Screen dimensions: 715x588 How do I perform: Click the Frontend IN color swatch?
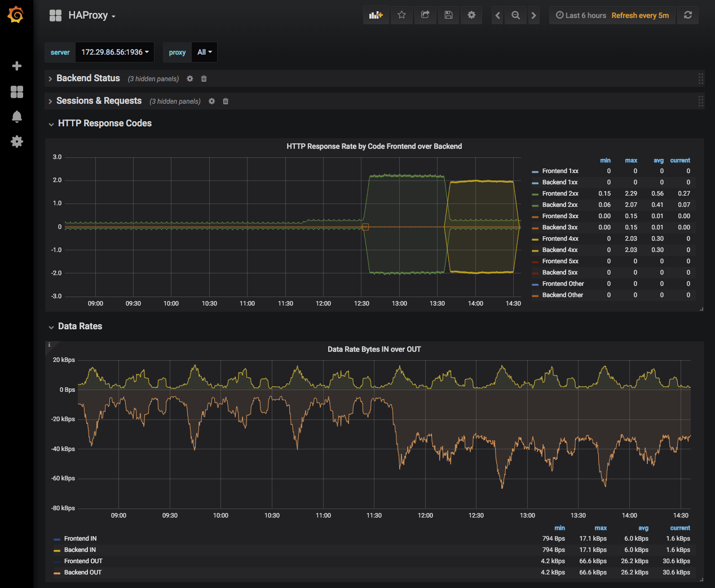click(57, 539)
